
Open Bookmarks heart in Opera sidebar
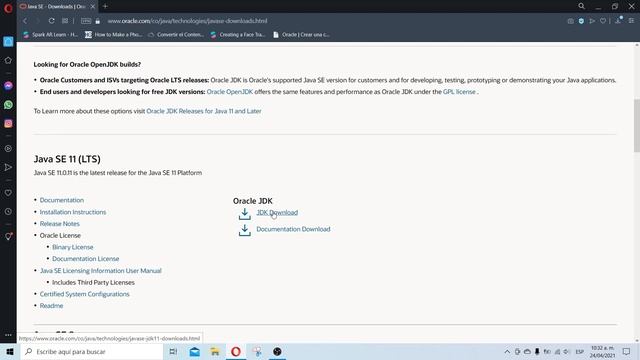click(8, 193)
